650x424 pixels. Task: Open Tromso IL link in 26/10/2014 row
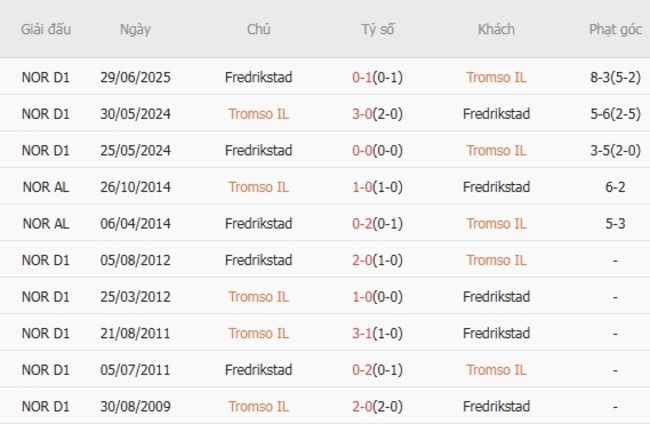tap(258, 187)
